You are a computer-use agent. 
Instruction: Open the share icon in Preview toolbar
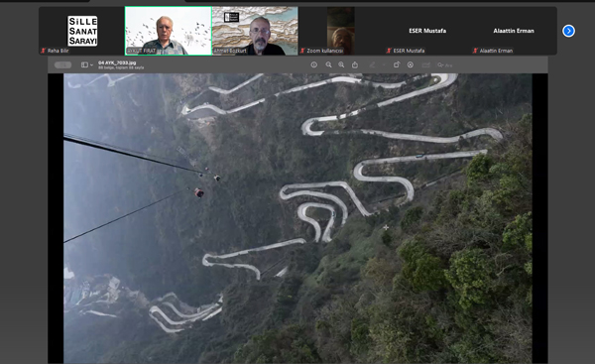355,64
